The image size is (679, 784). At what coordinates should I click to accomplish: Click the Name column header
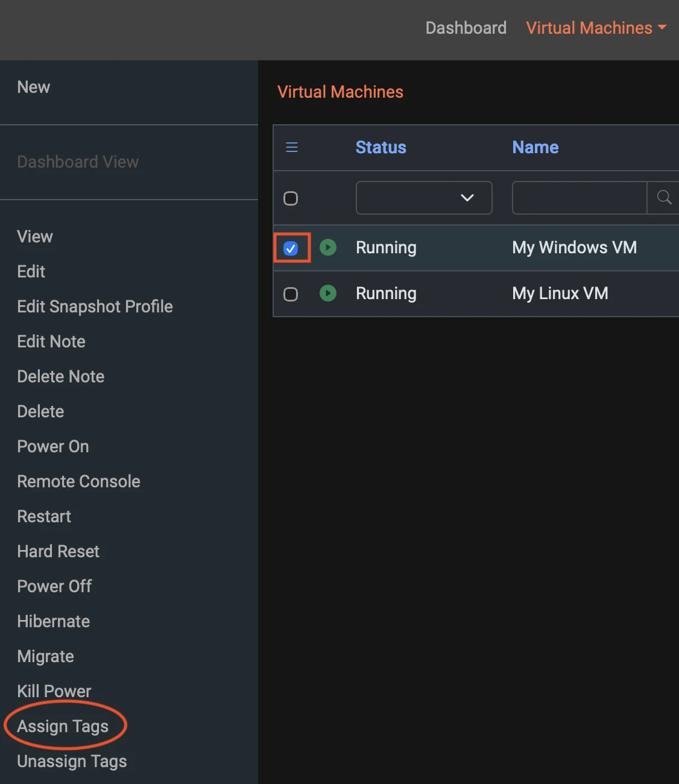click(535, 147)
